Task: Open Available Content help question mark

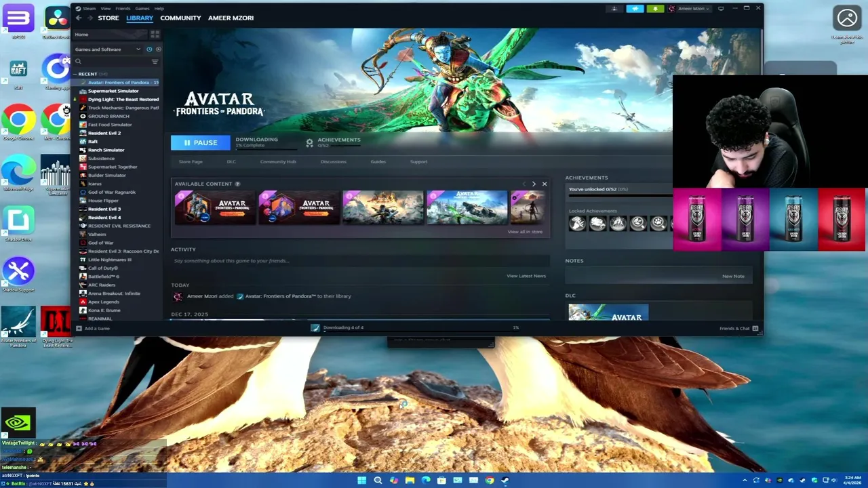Action: 237,184
